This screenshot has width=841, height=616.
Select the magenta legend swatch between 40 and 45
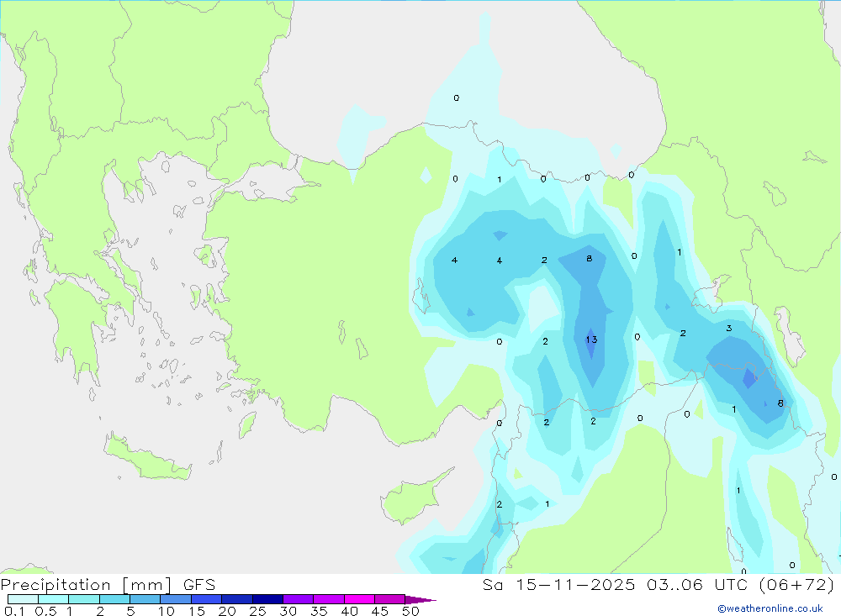tap(359, 599)
